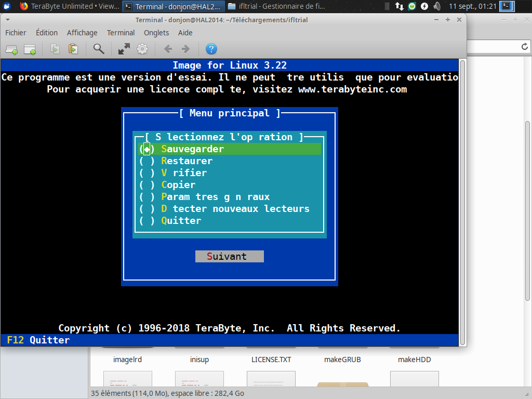The height and width of the screenshot is (399, 532).
Task: Click F12 Quitter in status bar
Action: point(38,340)
